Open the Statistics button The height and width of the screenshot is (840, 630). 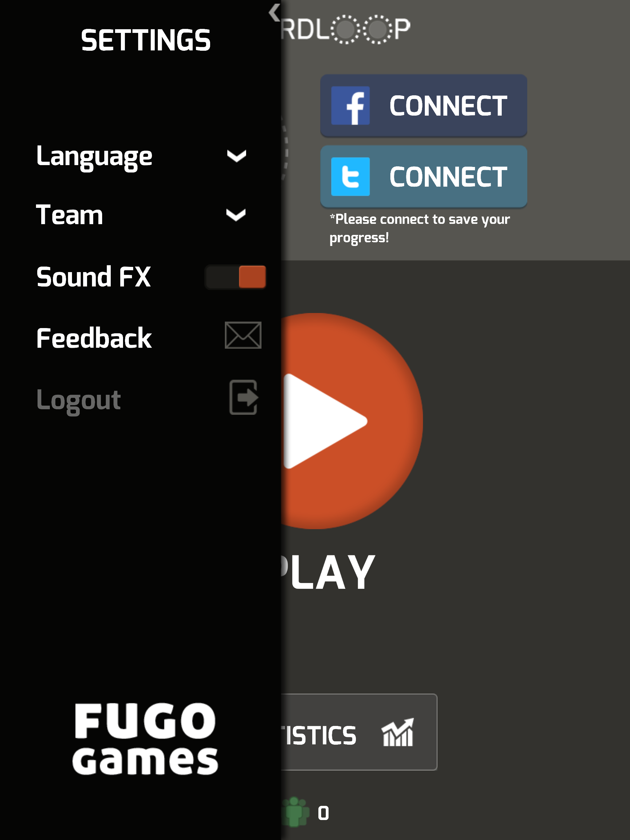(359, 732)
